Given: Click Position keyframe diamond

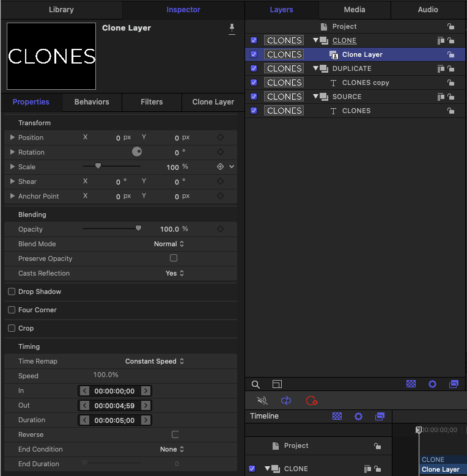Looking at the screenshot, I should pyautogui.click(x=221, y=137).
